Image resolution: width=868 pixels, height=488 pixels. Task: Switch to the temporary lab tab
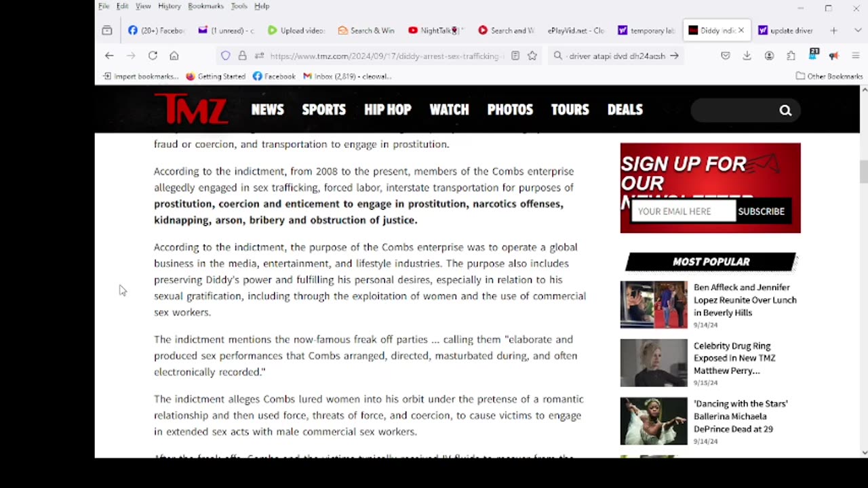(646, 30)
